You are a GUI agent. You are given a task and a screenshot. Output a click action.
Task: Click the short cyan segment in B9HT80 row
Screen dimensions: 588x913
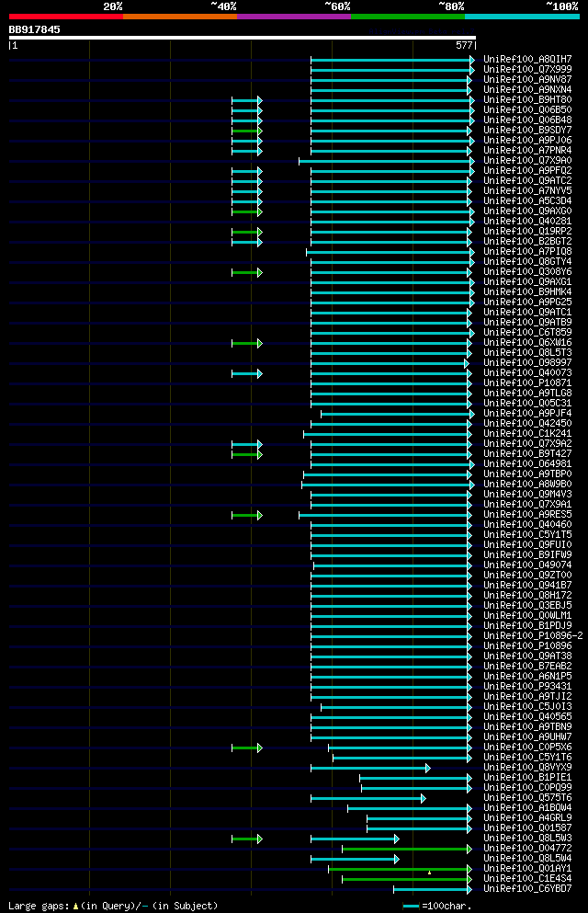[247, 101]
